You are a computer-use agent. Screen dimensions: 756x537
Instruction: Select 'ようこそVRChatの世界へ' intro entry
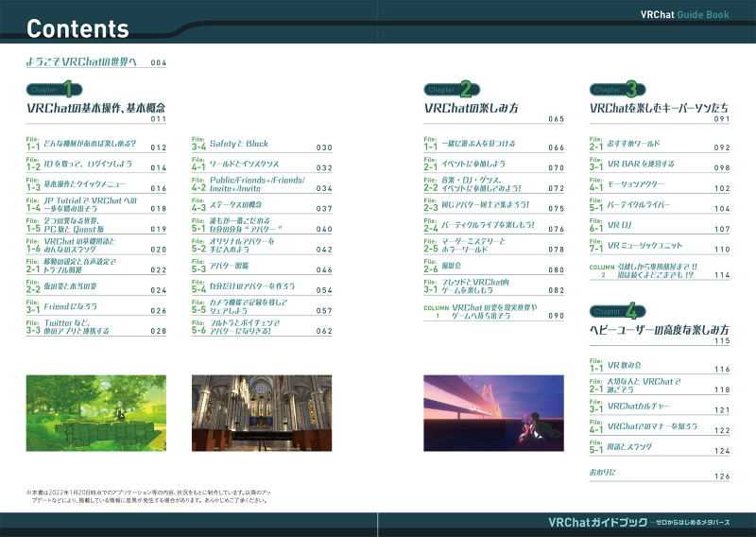coord(96,61)
